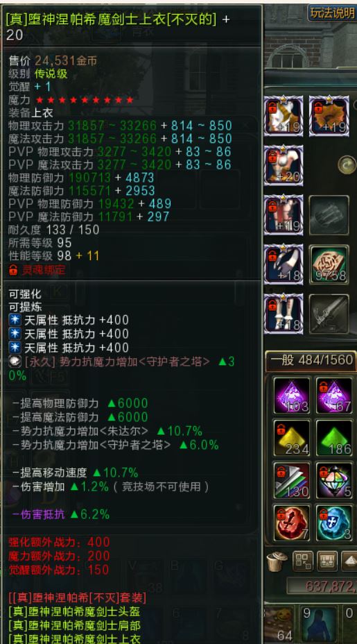Click the gold amount field 637,872

click(322, 586)
